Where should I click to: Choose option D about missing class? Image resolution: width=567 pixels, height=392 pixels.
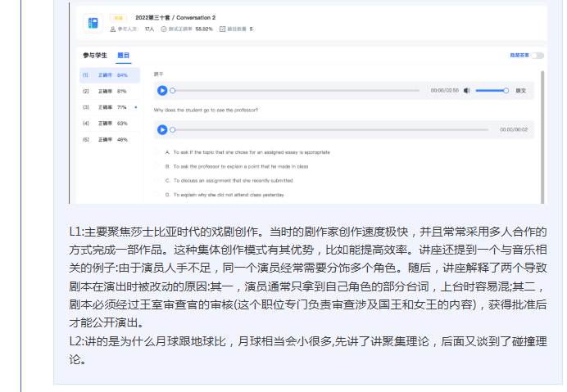pos(156,195)
